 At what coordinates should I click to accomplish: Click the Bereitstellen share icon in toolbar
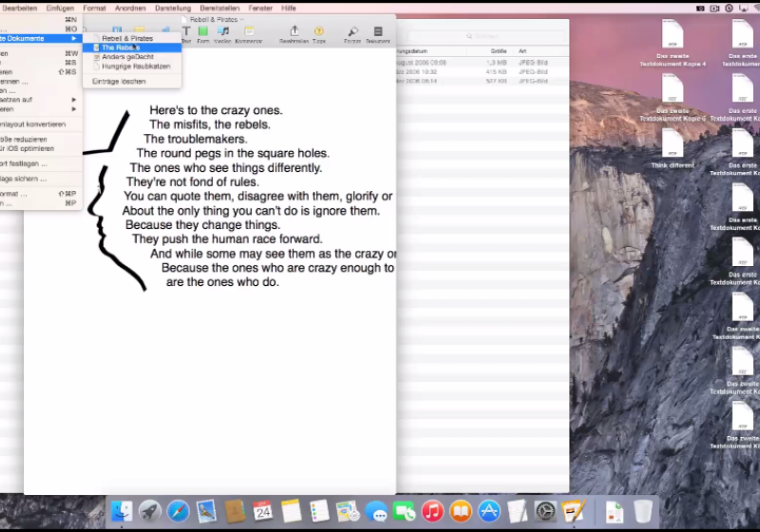coord(294,33)
